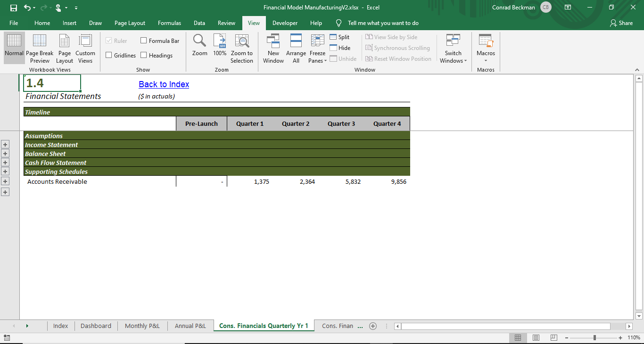Viewport: 644px width, 344px height.
Task: Click the Share button
Action: [621, 23]
